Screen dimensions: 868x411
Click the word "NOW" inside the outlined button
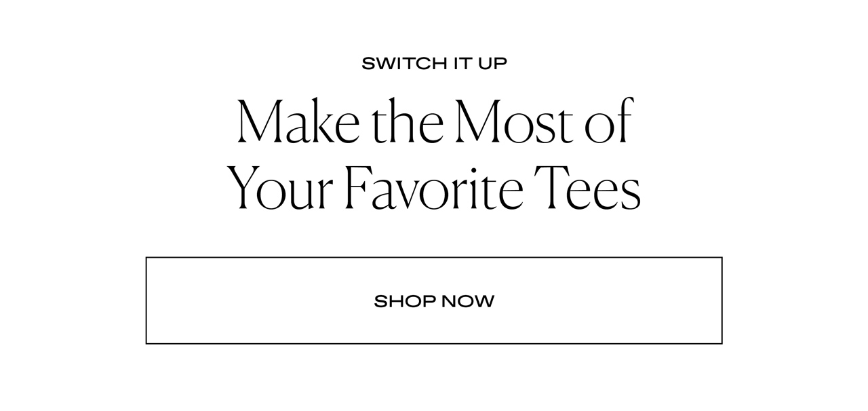[469, 301]
